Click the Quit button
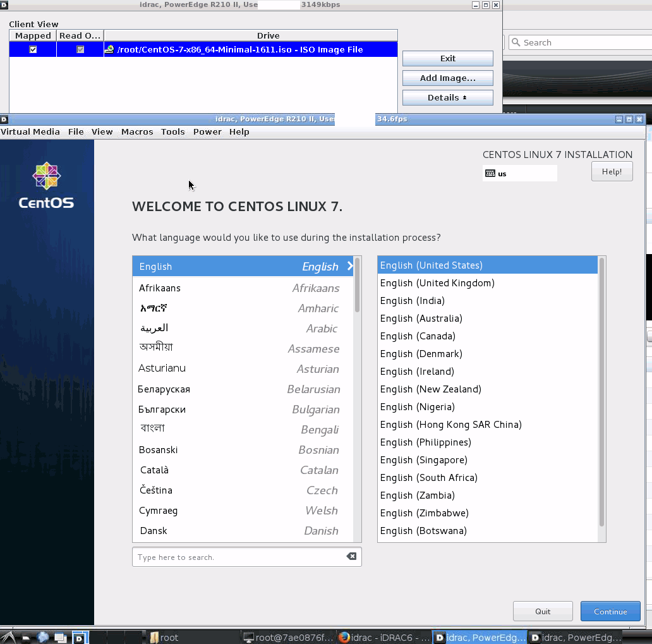The image size is (652, 644). (x=543, y=612)
